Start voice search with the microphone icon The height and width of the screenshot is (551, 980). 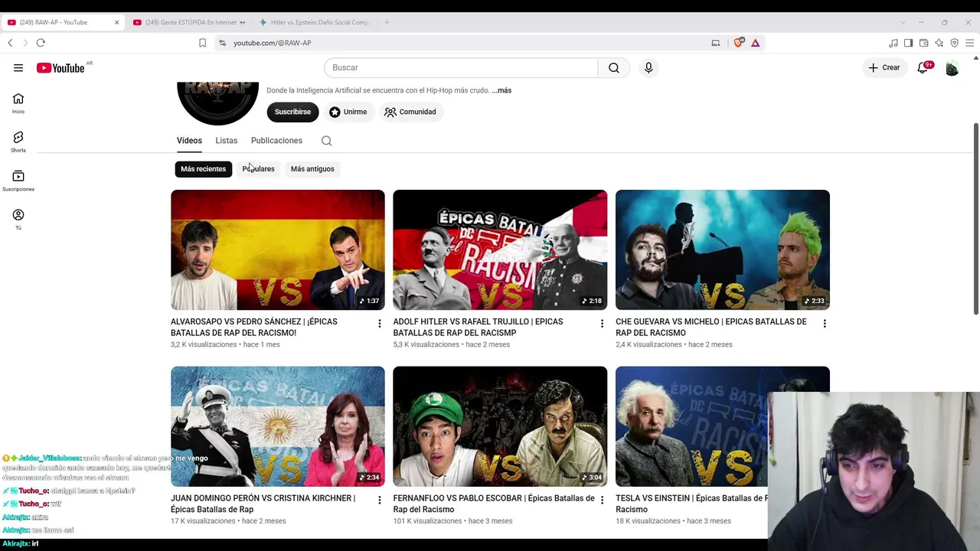click(x=648, y=68)
